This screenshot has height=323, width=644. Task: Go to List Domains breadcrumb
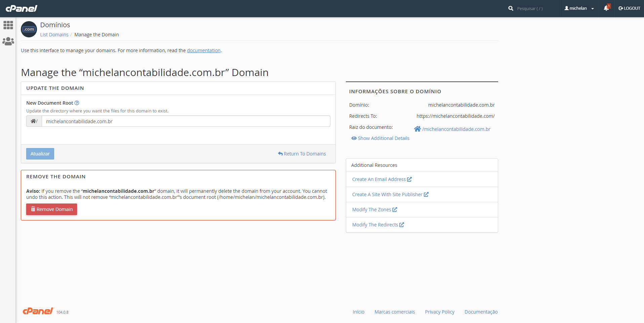pos(54,35)
